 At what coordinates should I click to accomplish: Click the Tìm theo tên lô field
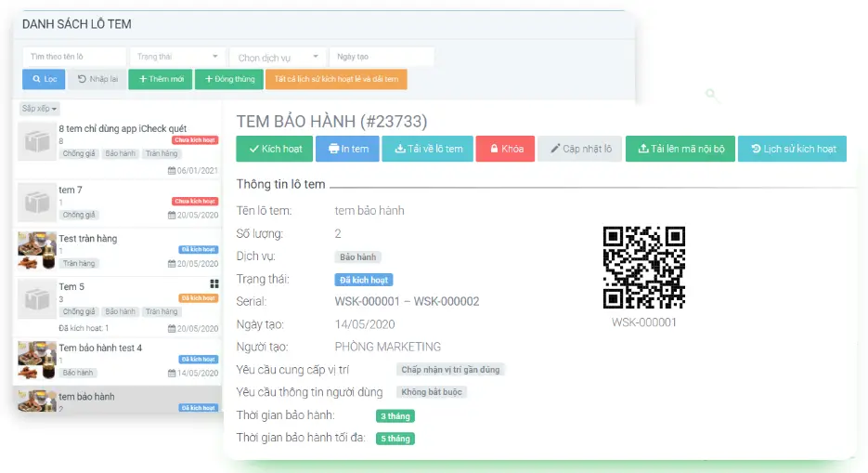[74, 58]
